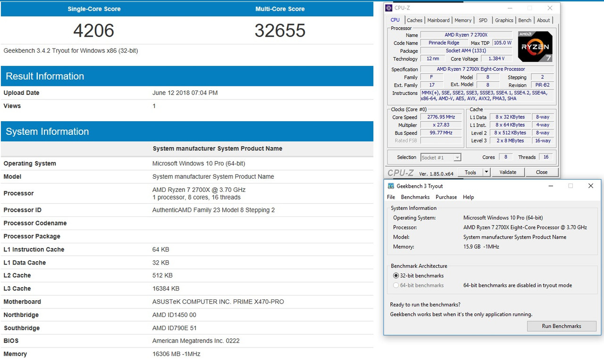Click the Geekbench 3 Tryout title icon
Viewport: 604px width, 364px height.
pos(391,186)
